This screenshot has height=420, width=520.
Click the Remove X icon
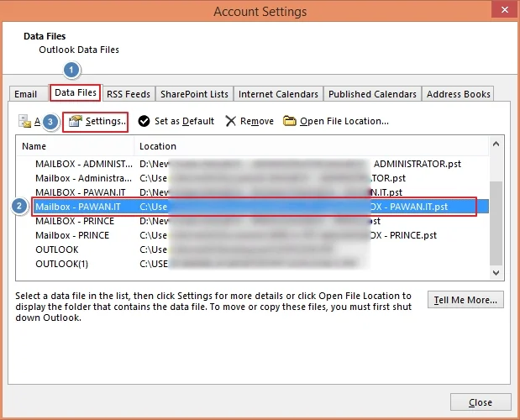(231, 122)
